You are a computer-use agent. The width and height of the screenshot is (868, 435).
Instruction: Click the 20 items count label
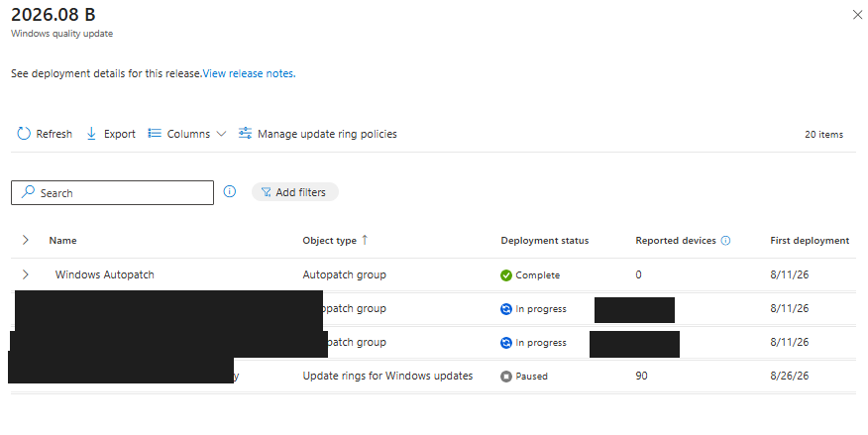coord(823,135)
